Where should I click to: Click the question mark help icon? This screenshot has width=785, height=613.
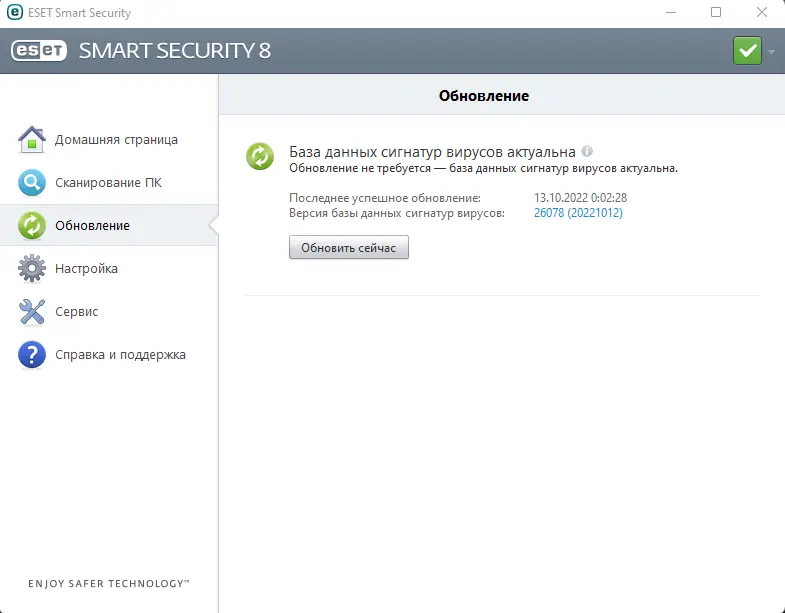[32, 355]
